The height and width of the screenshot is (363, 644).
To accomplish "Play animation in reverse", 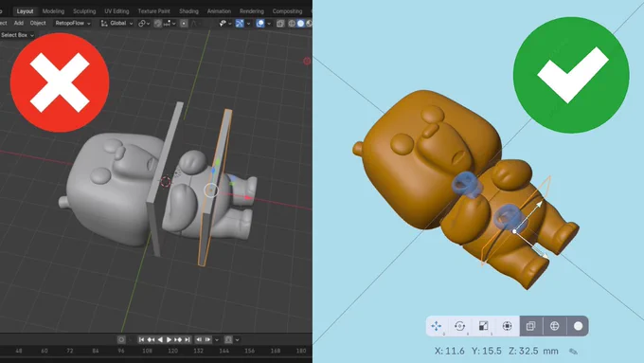I will pos(160,339).
